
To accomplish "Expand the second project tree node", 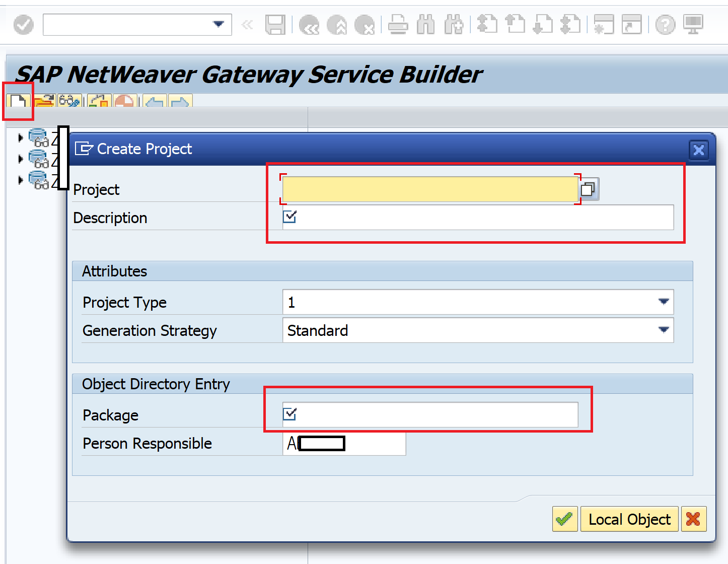I will coord(20,159).
